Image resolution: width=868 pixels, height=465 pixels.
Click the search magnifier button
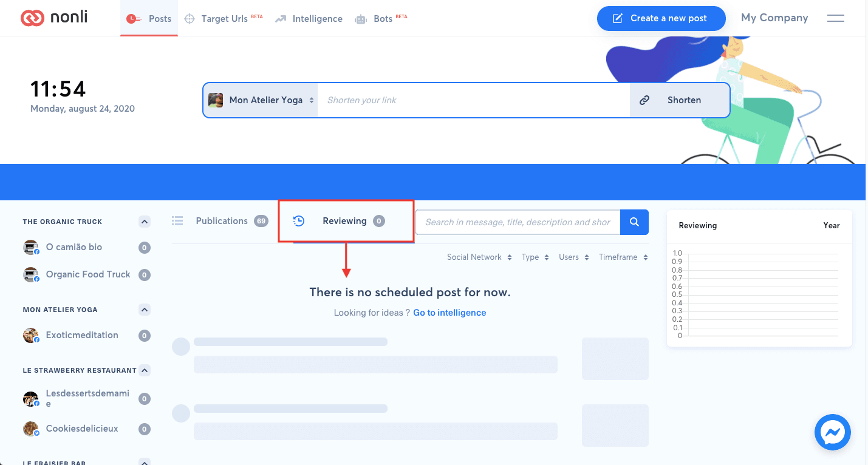(x=634, y=222)
